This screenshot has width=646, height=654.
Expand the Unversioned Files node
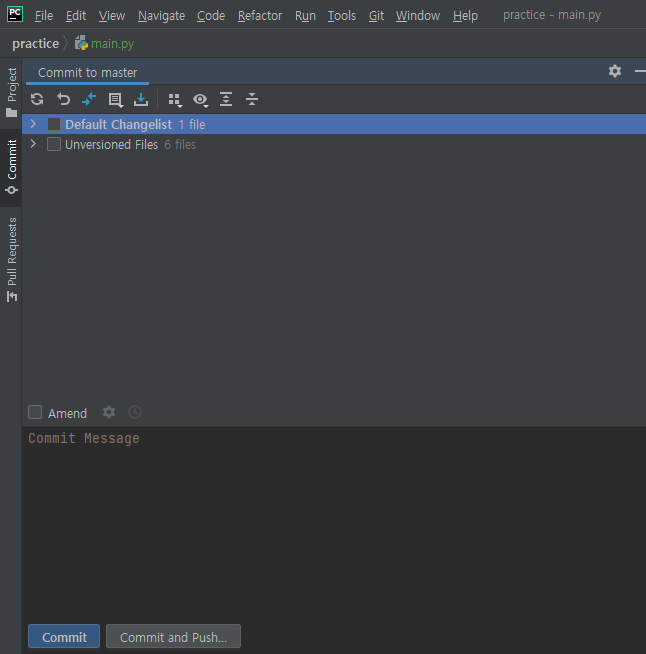click(33, 143)
